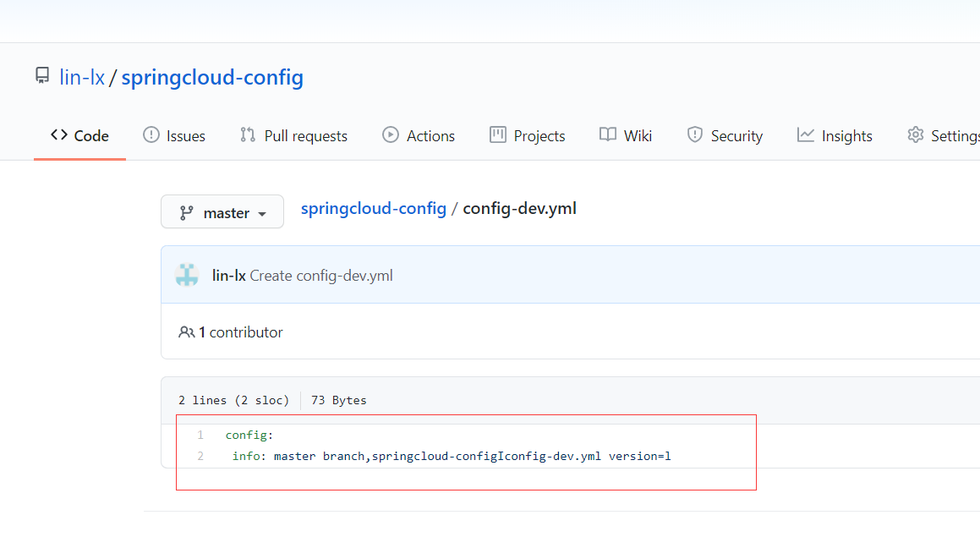Open lin-lx author link in commit bar
The image size is (980, 537).
(x=229, y=276)
